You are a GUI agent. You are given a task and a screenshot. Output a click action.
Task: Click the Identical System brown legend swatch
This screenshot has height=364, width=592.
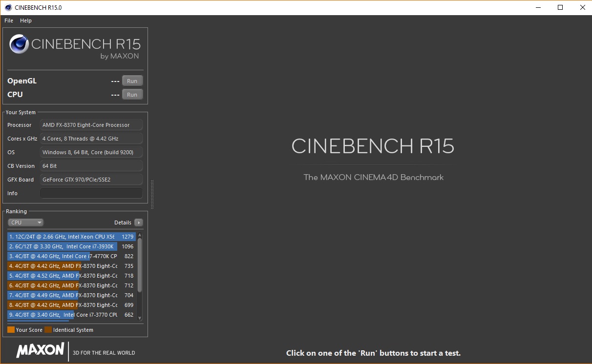pos(48,330)
